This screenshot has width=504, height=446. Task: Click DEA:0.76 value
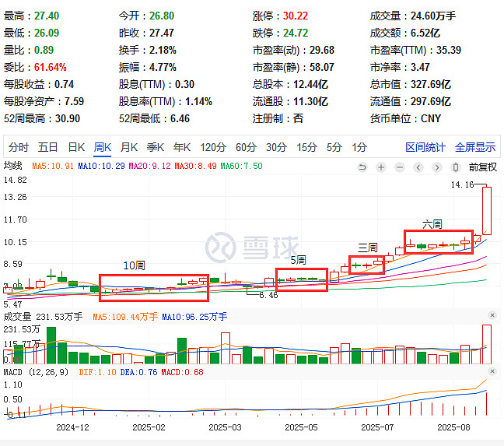138,372
